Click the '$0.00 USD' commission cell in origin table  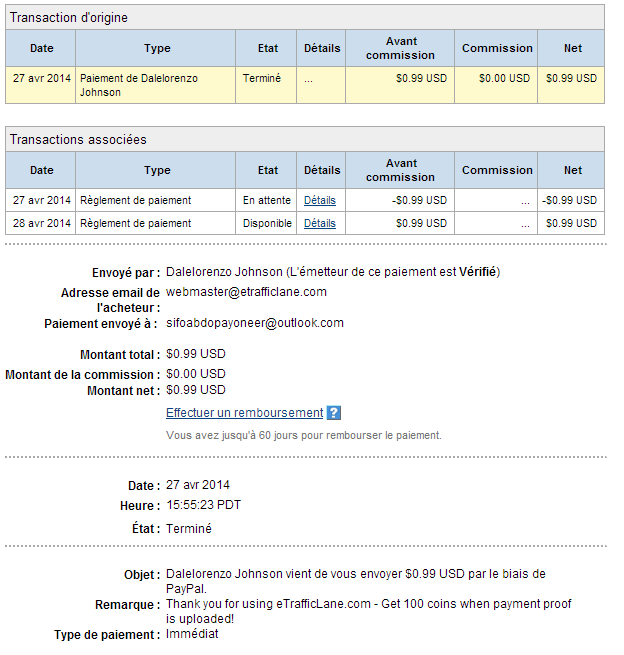496,85
